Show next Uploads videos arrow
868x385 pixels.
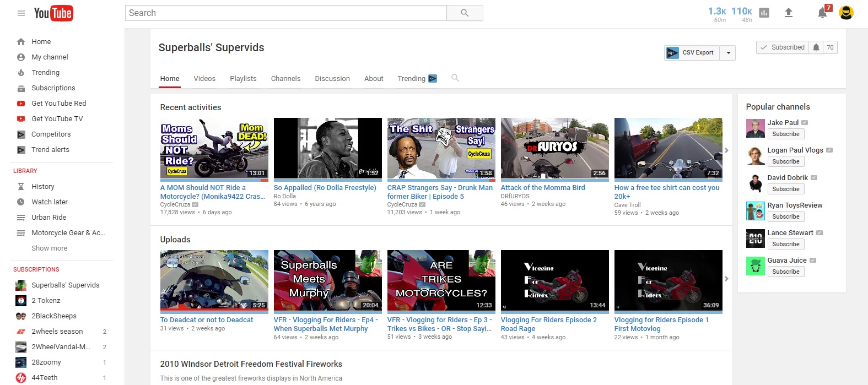pyautogui.click(x=726, y=279)
